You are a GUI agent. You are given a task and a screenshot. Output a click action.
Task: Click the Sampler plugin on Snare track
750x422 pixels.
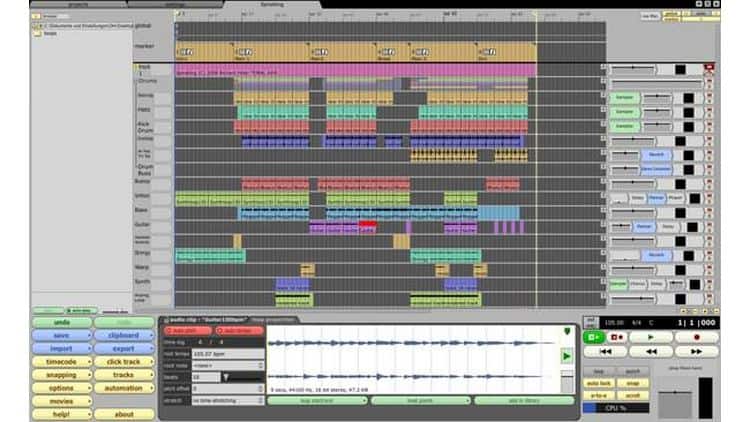click(x=624, y=98)
